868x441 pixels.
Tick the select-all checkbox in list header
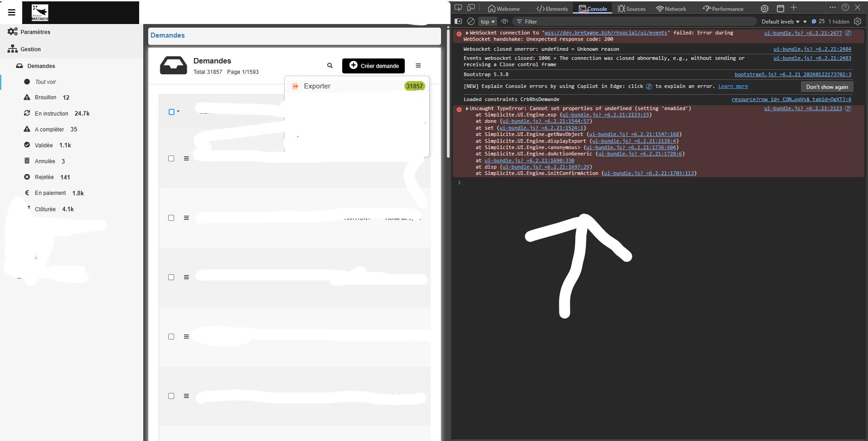pyautogui.click(x=171, y=112)
